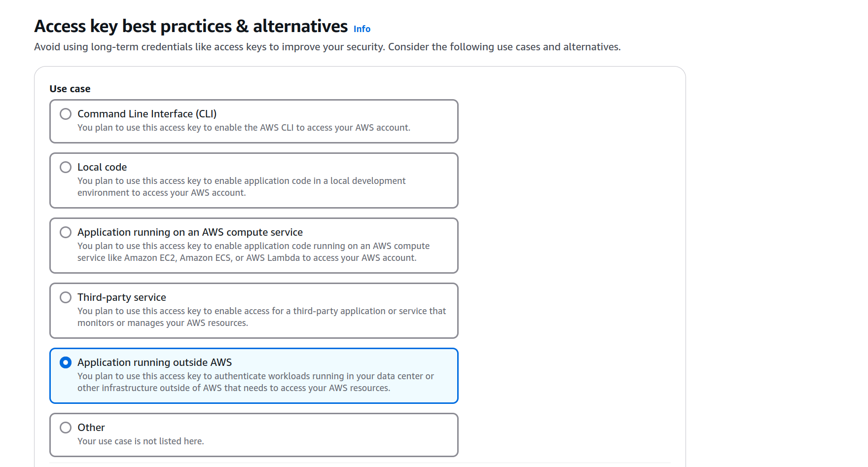Click the Local code option title

click(x=102, y=167)
